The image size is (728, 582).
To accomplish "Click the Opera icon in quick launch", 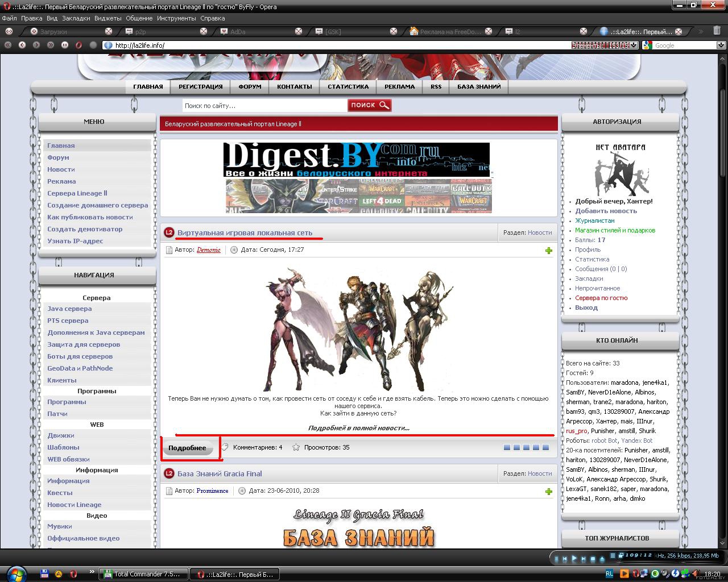I will pos(73,574).
